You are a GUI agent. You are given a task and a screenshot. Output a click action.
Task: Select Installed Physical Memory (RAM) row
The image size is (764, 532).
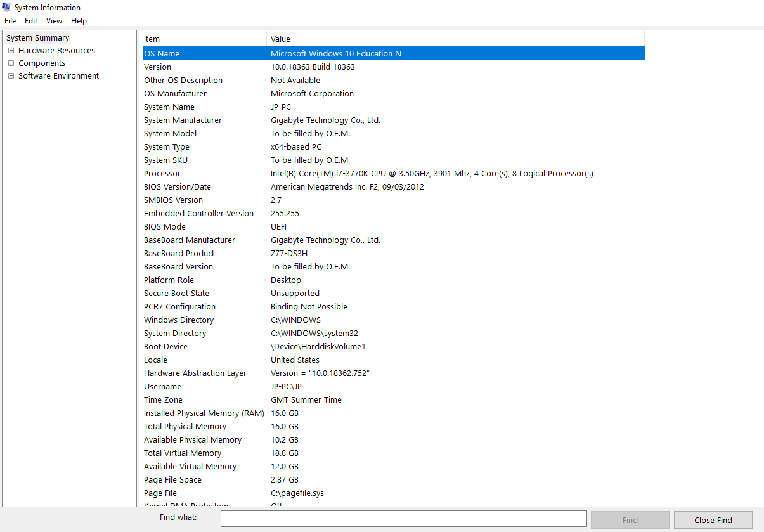pos(393,413)
